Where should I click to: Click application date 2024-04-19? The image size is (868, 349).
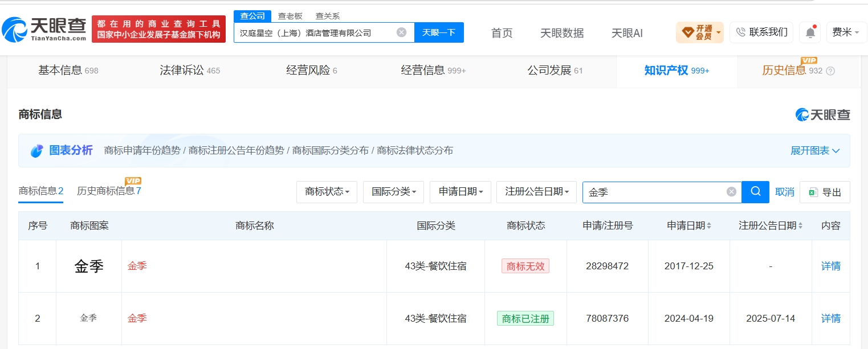[689, 318]
